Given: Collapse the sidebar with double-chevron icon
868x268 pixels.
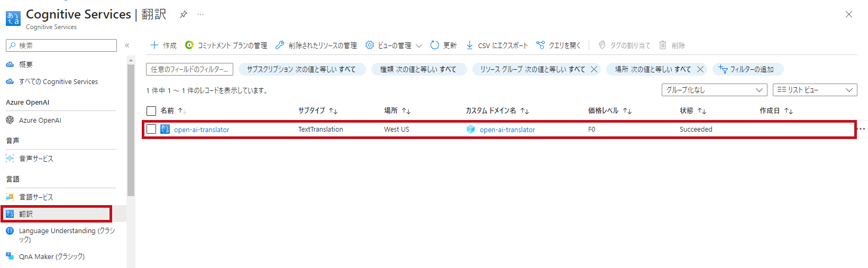Looking at the screenshot, I should pyautogui.click(x=127, y=45).
